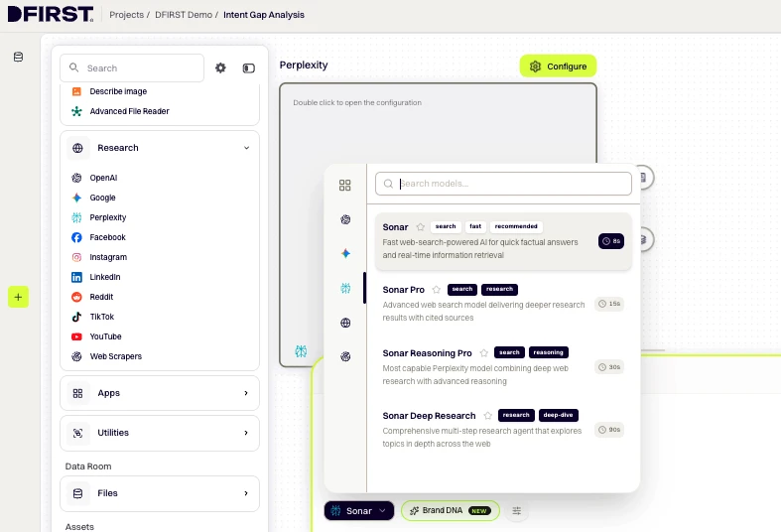Click the Configure button
This screenshot has width=781, height=532.
pyautogui.click(x=558, y=66)
